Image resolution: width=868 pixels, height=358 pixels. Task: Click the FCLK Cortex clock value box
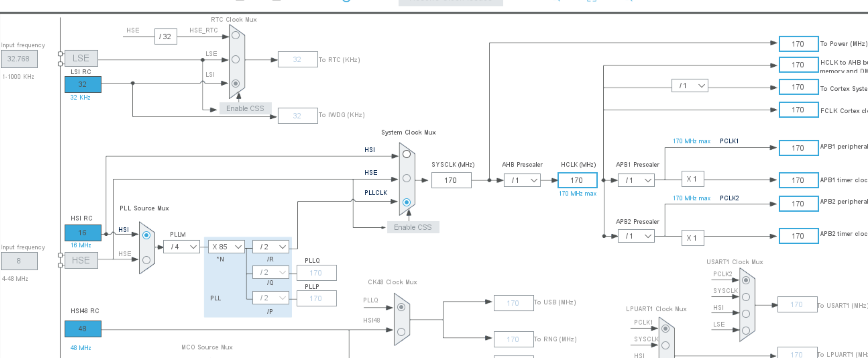pyautogui.click(x=799, y=110)
